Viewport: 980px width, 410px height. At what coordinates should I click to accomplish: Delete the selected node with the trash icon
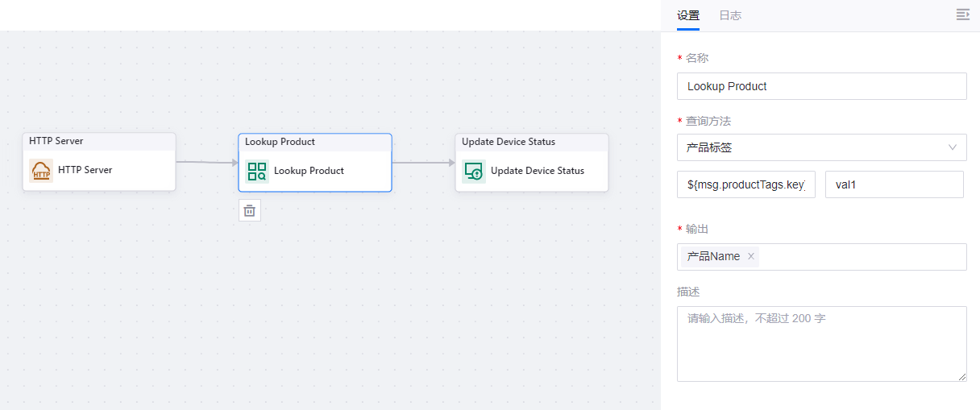pos(250,210)
